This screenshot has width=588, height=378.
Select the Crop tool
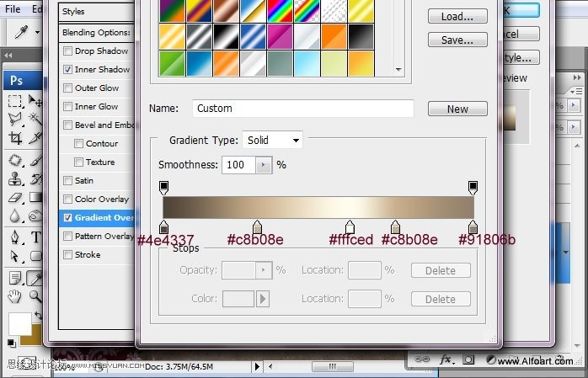click(x=15, y=138)
